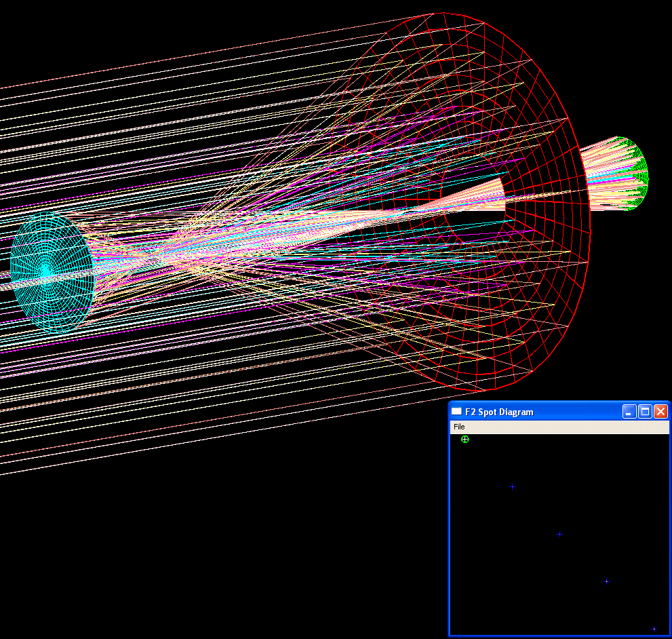Click the F2 Spot Diagram window icon

457,411
